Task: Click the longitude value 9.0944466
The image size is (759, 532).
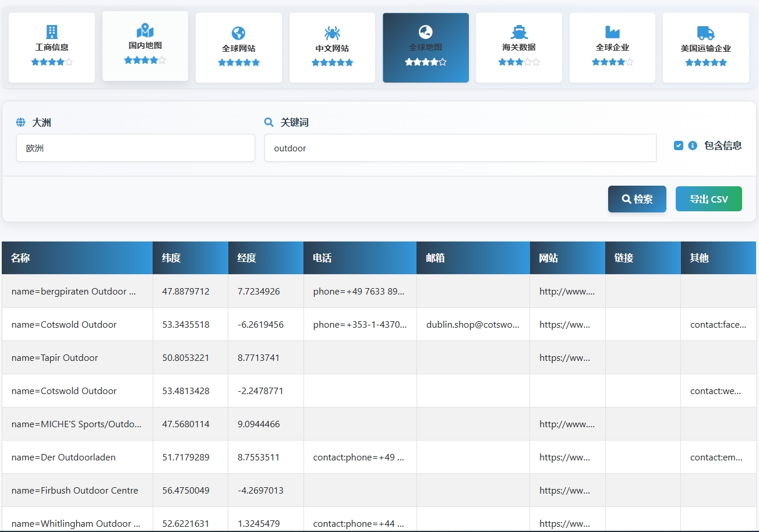Action: (x=259, y=424)
